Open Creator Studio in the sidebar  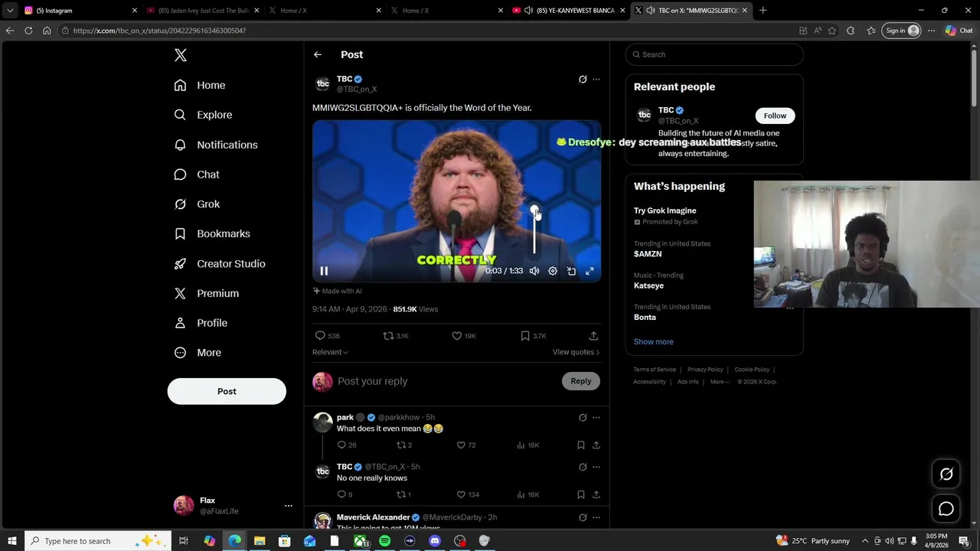(220, 263)
